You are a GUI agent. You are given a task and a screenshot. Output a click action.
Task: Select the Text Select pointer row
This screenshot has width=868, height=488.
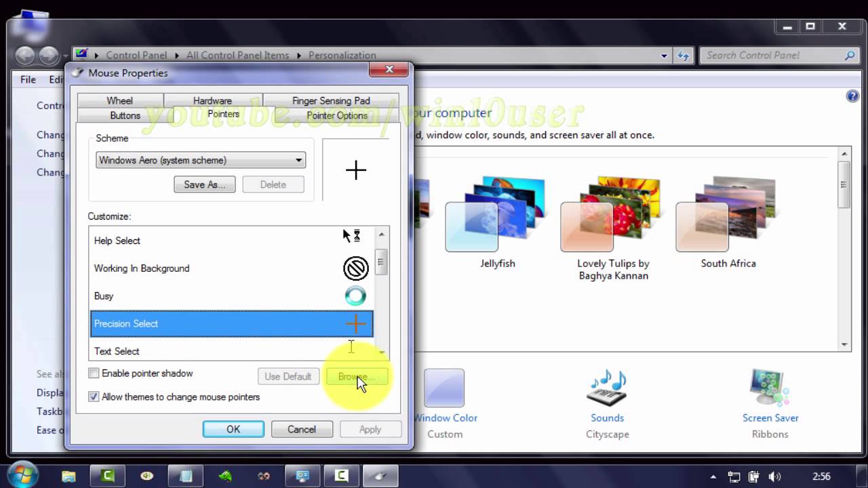tap(231, 351)
